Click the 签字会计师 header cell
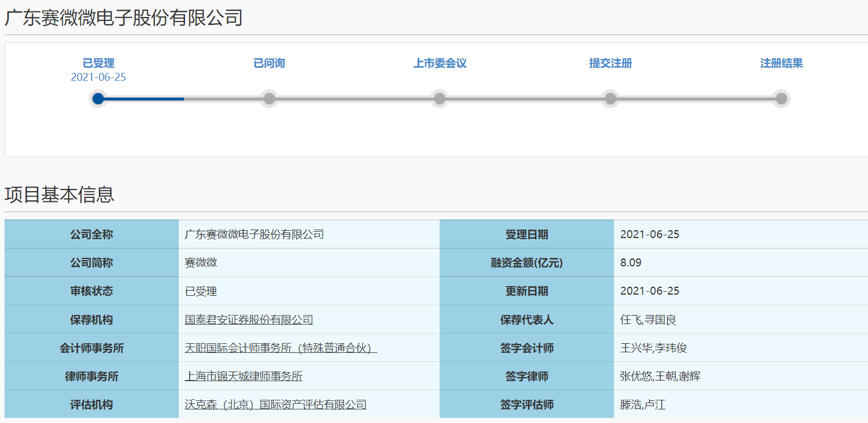 click(x=527, y=347)
